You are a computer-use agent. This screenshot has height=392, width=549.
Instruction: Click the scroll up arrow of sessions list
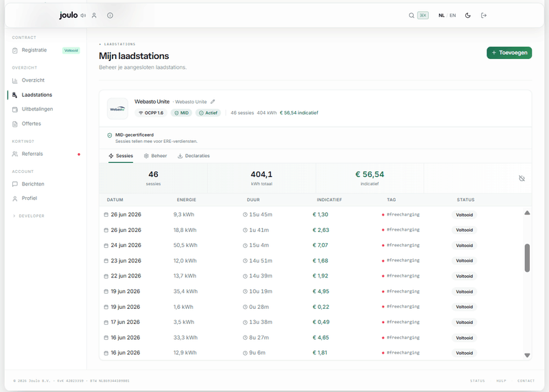[527, 213]
